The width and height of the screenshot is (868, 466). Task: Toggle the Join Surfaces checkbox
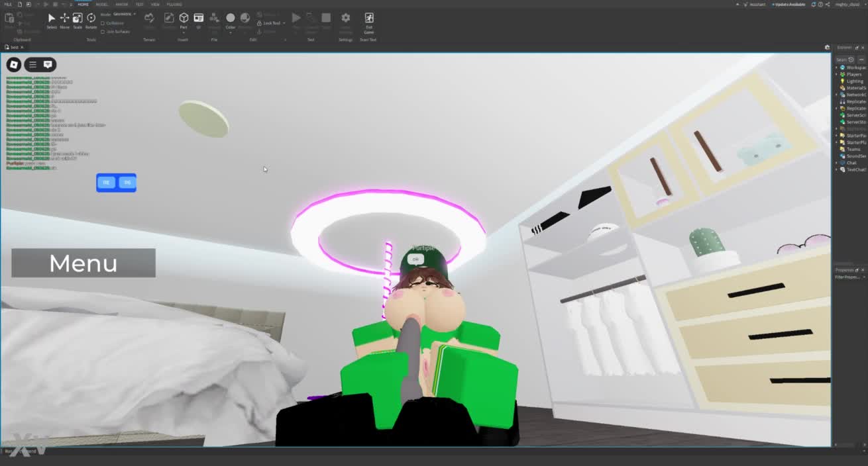pyautogui.click(x=103, y=31)
